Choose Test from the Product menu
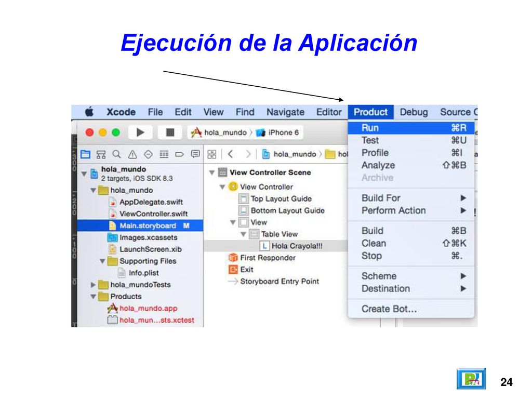 pyautogui.click(x=411, y=140)
